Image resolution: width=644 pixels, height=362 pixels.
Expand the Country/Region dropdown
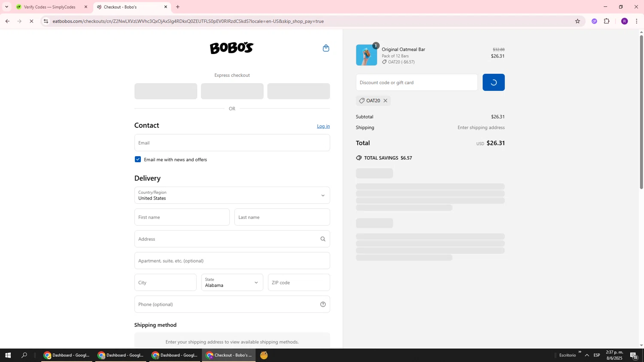(232, 195)
